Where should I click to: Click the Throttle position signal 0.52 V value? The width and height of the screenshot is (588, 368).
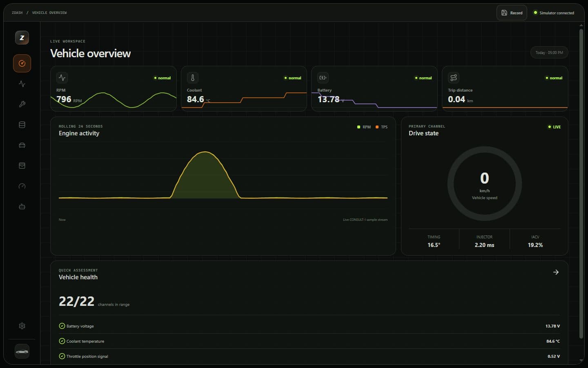(x=554, y=356)
